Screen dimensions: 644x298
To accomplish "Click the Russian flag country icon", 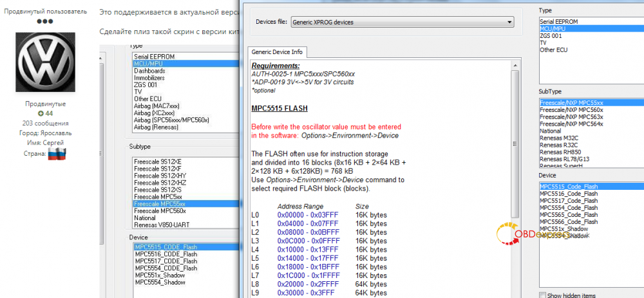I will [x=57, y=153].
